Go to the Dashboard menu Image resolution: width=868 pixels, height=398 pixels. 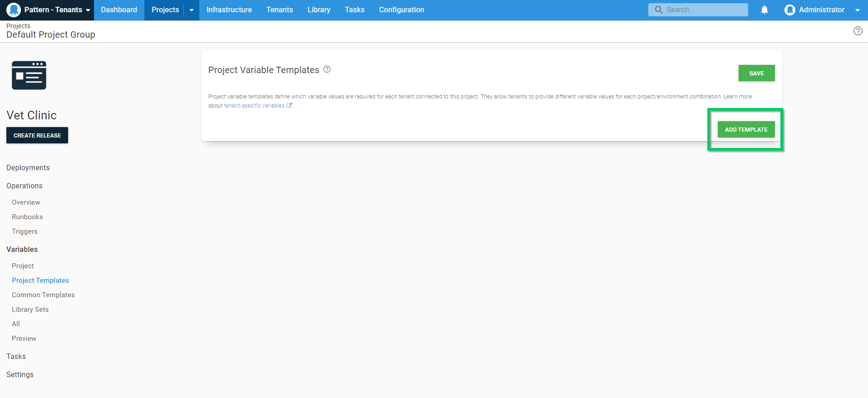(119, 10)
